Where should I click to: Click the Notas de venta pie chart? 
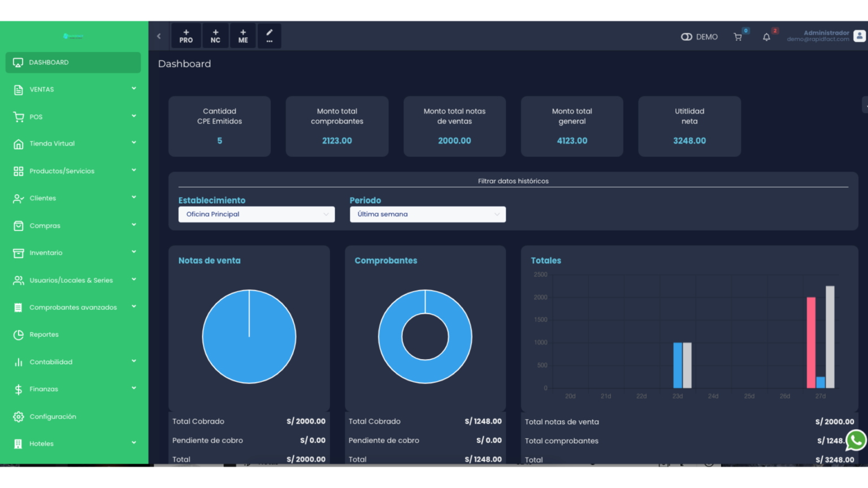[249, 337]
